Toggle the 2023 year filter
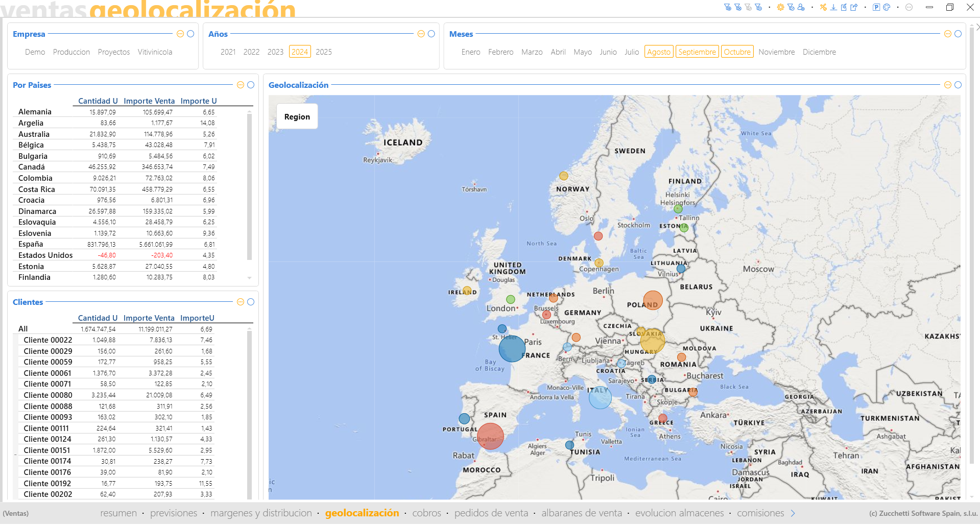980x525 pixels. (x=275, y=52)
